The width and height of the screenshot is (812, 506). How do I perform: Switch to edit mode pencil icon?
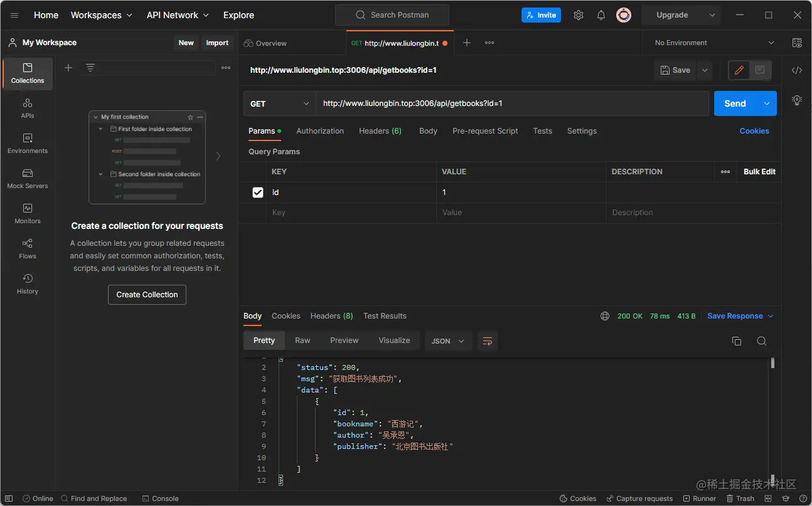739,70
